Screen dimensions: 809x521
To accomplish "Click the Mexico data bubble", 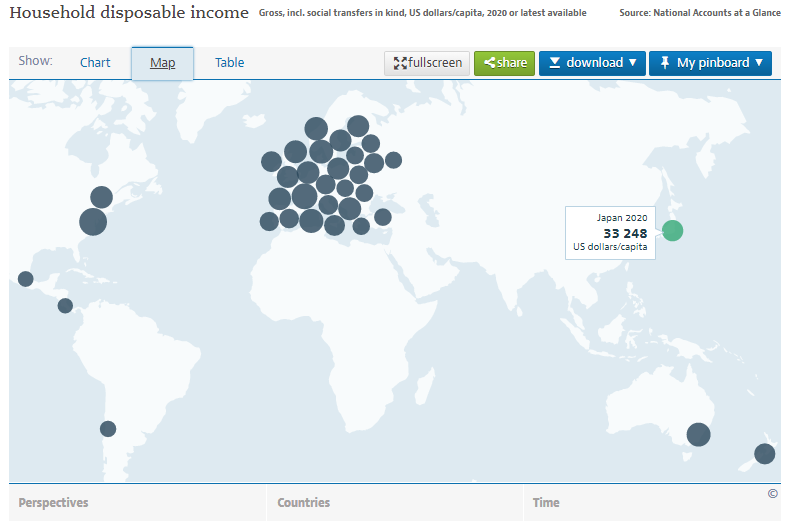I will coord(26,279).
